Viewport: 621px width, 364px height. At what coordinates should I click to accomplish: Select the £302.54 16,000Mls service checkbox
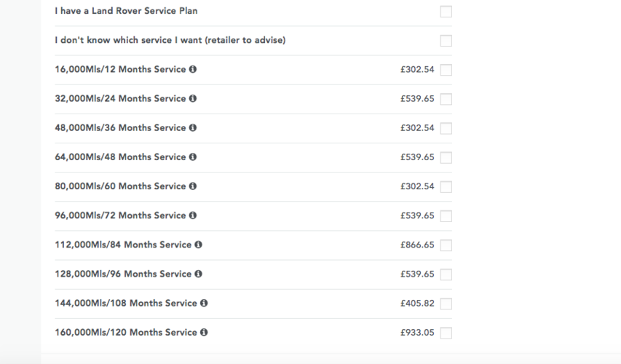pyautogui.click(x=446, y=70)
